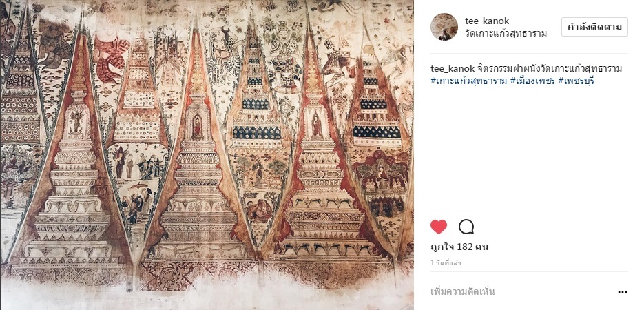Open the 1 วันที่แล้ว timestamp link
Image resolution: width=644 pixels, height=310 pixels.
(446, 263)
